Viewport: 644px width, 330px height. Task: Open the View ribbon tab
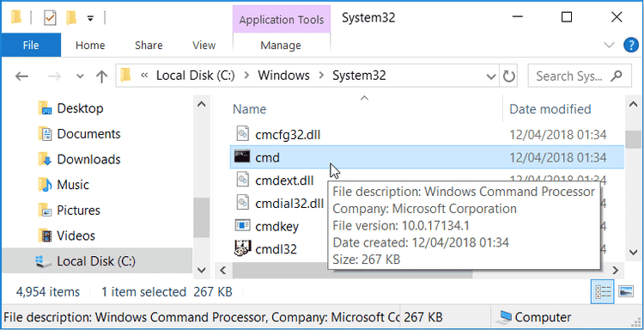pyautogui.click(x=204, y=46)
